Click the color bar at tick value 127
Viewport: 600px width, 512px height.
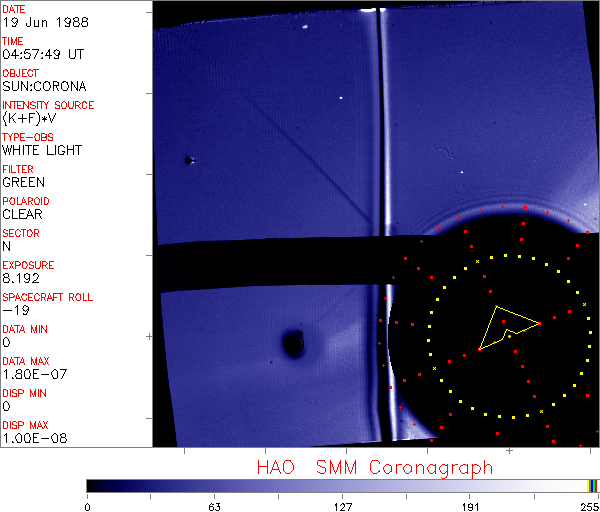tap(342, 485)
